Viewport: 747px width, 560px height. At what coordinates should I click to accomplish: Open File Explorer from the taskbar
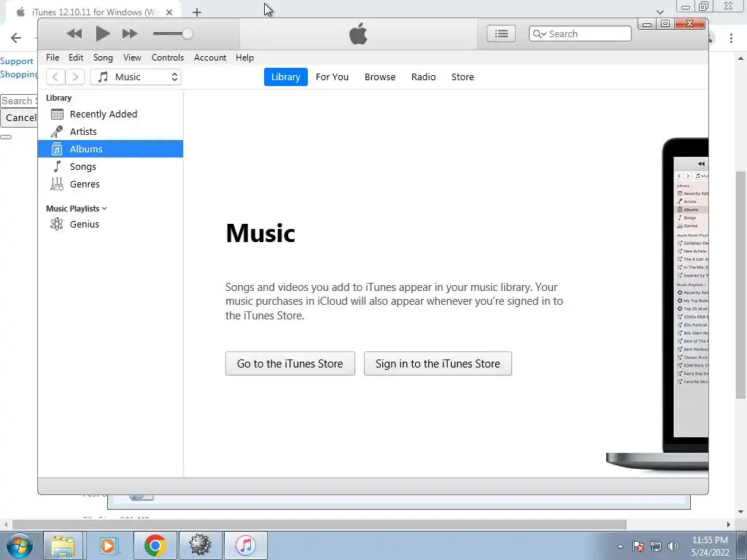click(x=63, y=545)
